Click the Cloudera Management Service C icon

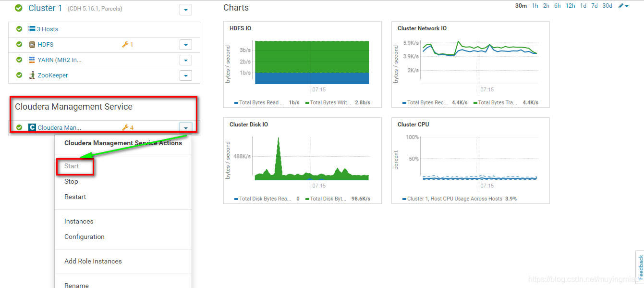click(32, 127)
